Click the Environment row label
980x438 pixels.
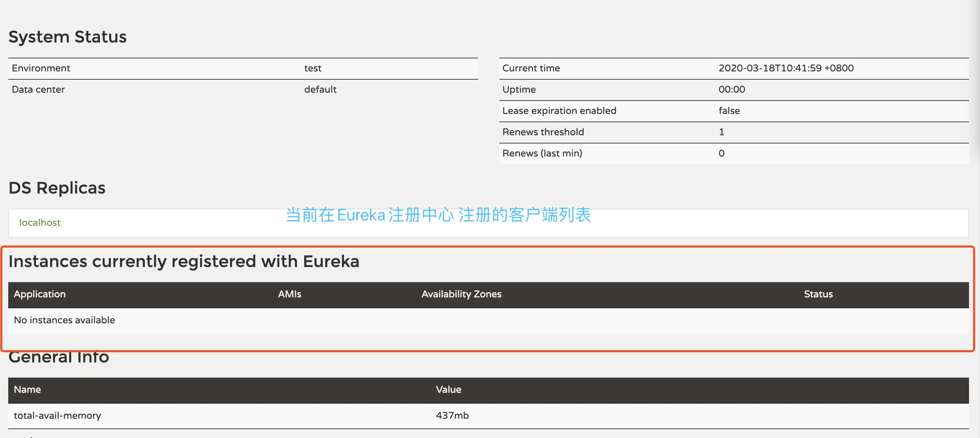(x=41, y=68)
